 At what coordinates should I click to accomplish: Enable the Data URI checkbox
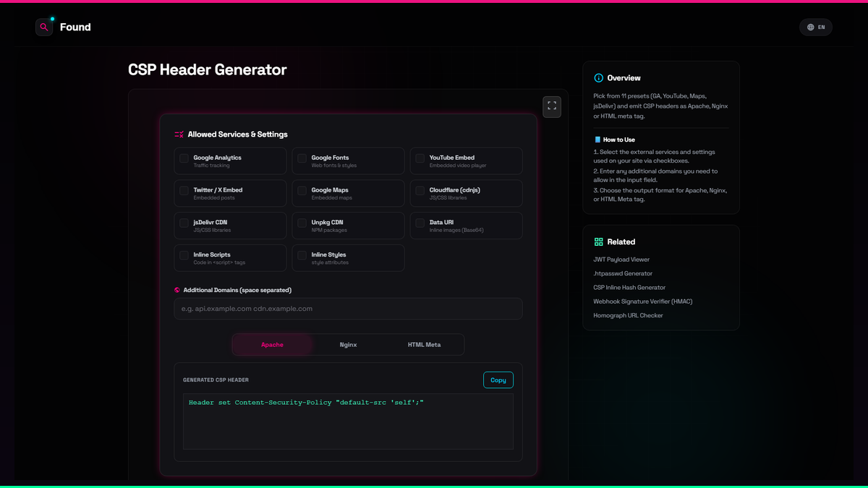(x=420, y=223)
